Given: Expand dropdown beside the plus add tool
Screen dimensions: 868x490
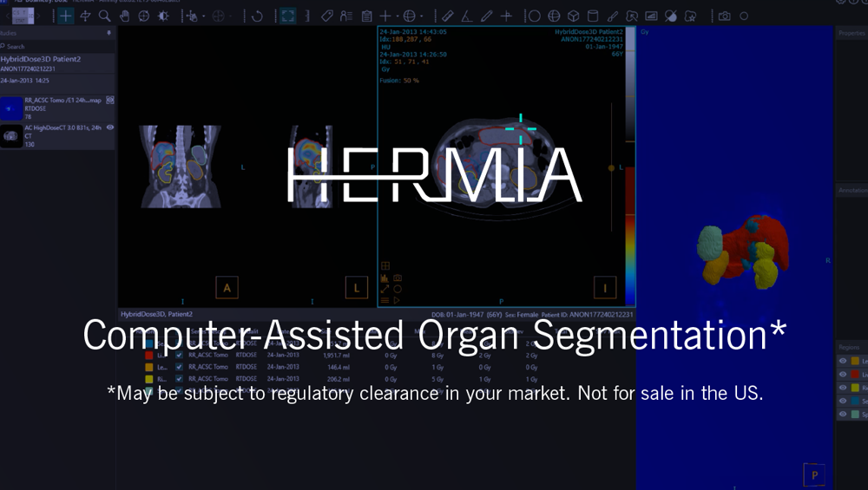Looking at the screenshot, I should coord(397,16).
